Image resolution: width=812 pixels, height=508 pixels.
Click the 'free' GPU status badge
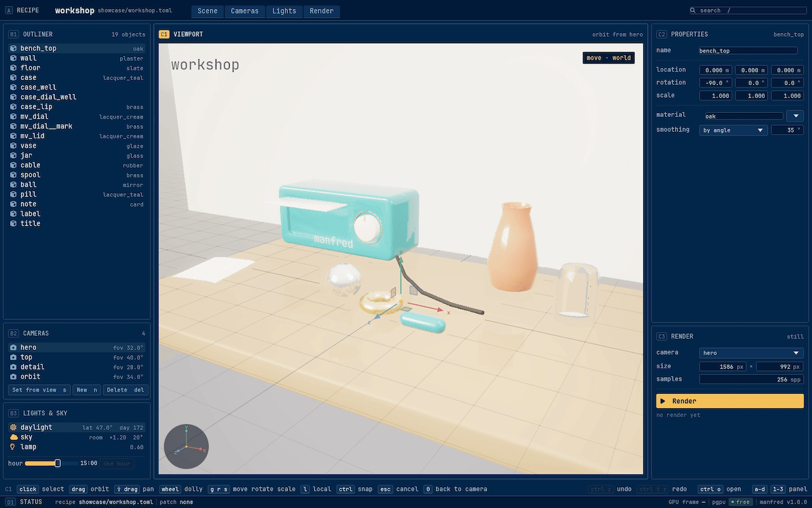(740, 502)
